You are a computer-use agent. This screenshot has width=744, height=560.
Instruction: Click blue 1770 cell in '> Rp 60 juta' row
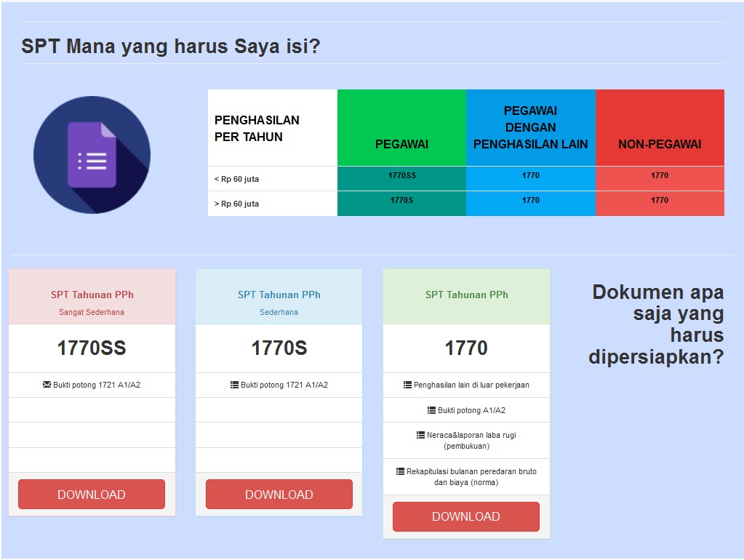(530, 204)
